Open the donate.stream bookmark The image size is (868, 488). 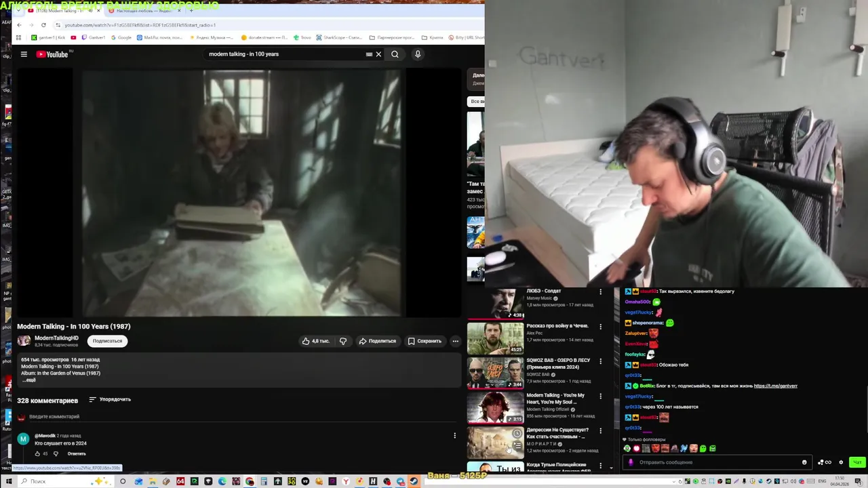click(x=265, y=37)
